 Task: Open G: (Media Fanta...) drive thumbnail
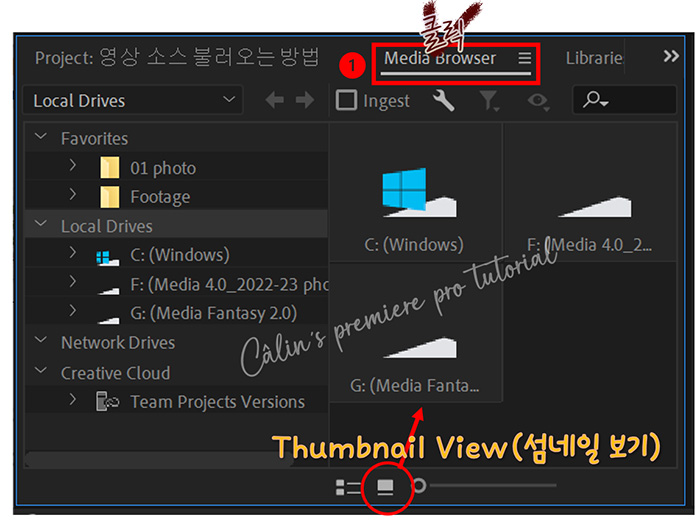(416, 333)
